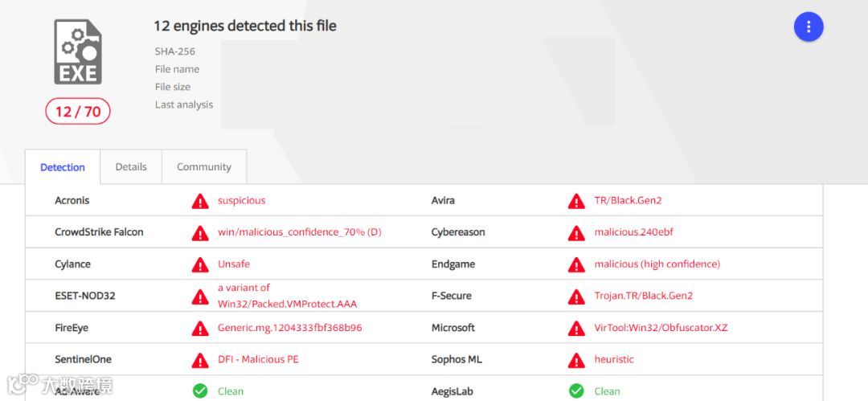This screenshot has height=401, width=868.
Task: Click the 'Trojan.TR/Black.Gen2' result
Action: pyautogui.click(x=643, y=296)
